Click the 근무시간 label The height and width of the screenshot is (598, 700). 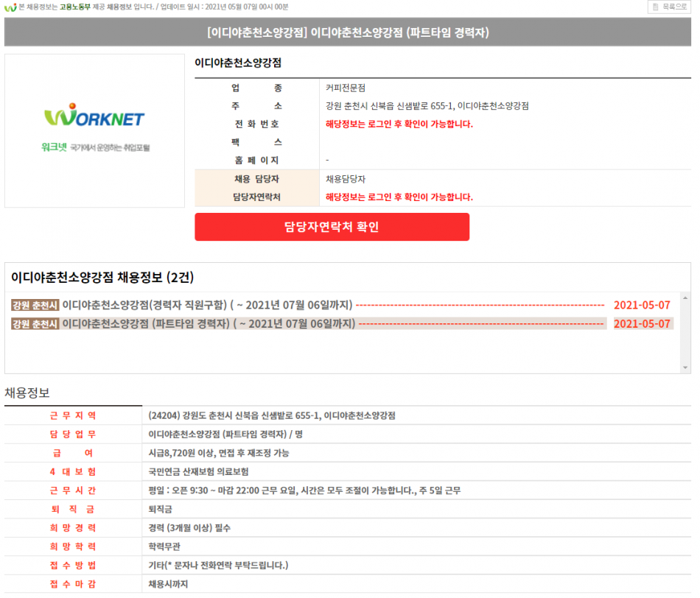[x=73, y=491]
